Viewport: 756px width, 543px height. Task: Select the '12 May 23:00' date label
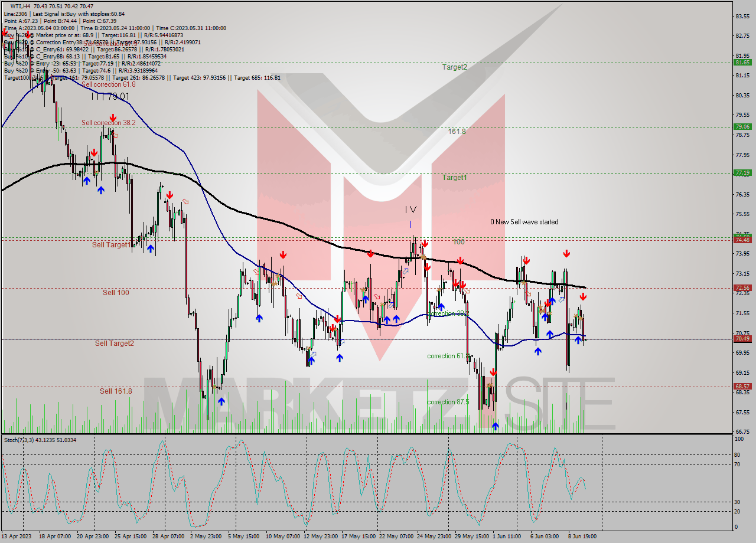(320, 537)
